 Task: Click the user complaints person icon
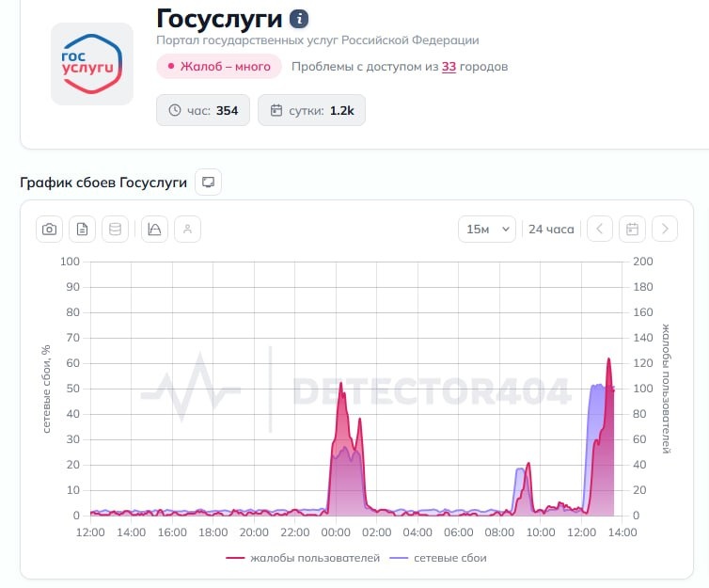(x=188, y=230)
